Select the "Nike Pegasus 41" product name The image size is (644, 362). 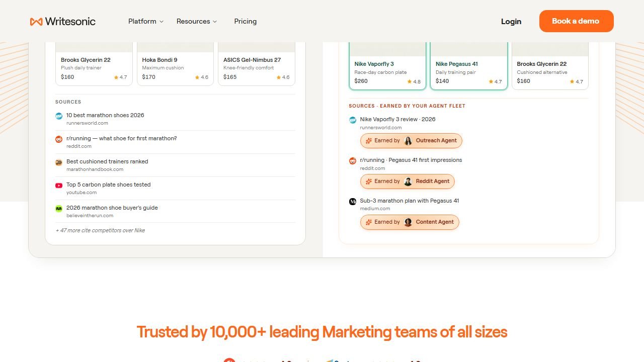(x=457, y=64)
